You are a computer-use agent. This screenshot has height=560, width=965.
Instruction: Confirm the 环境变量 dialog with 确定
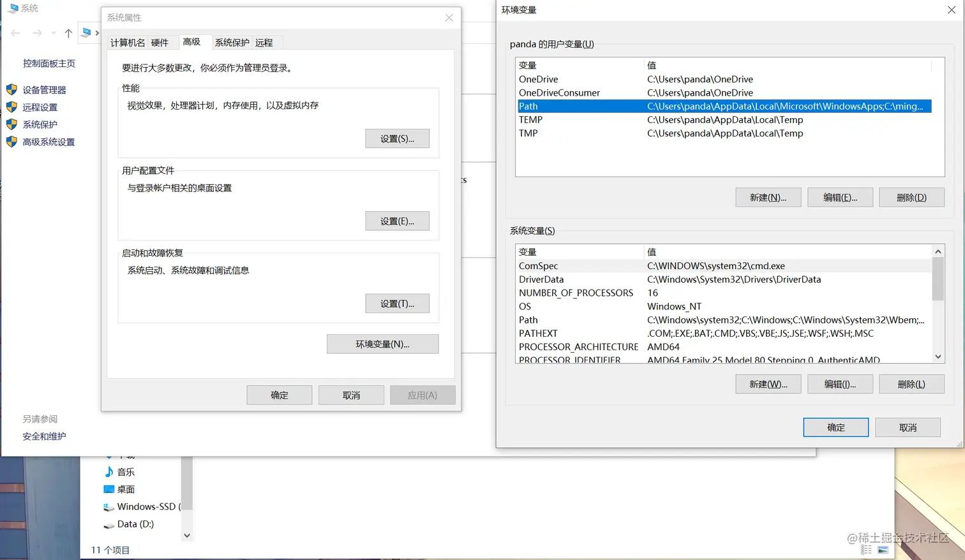pyautogui.click(x=836, y=427)
